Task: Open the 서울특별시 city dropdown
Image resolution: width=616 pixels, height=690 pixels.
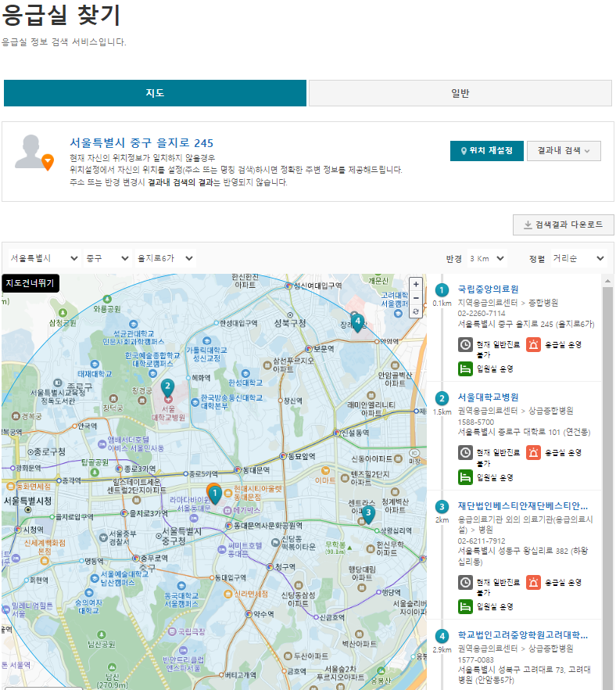Action: point(44,258)
